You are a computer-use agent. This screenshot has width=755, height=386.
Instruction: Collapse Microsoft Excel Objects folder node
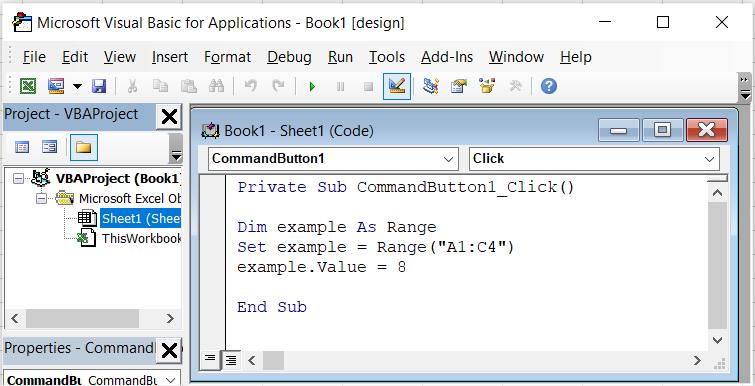(x=42, y=198)
